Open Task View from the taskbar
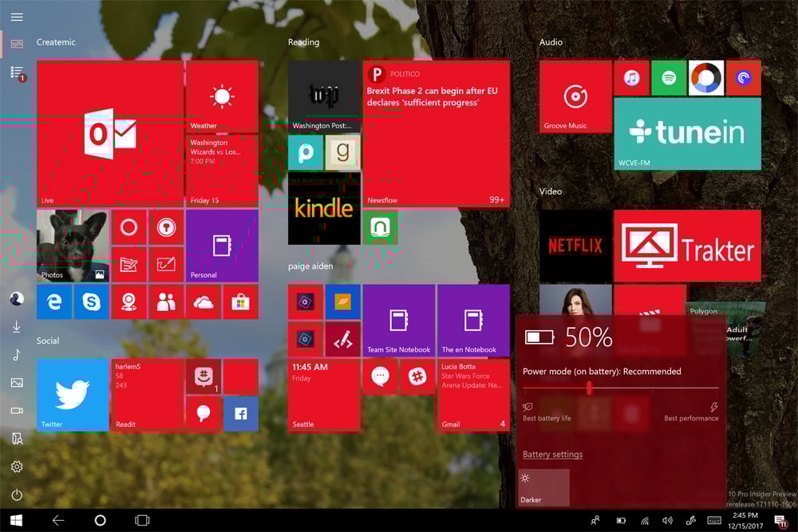 coord(142,520)
